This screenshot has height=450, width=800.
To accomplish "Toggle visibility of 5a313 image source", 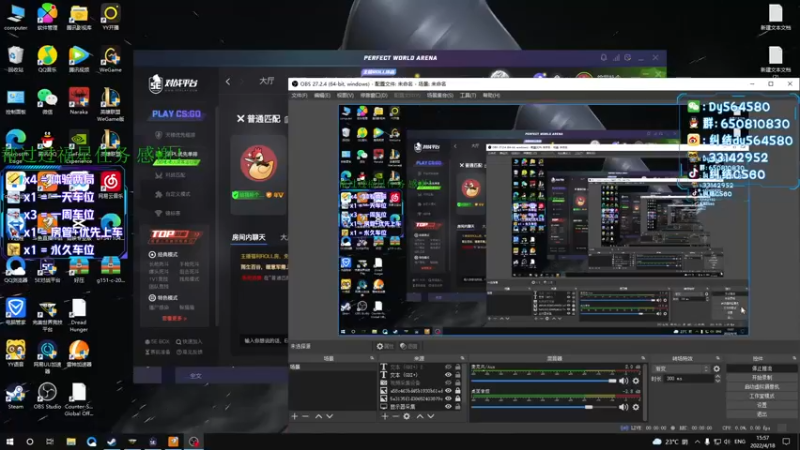I will (x=448, y=398).
